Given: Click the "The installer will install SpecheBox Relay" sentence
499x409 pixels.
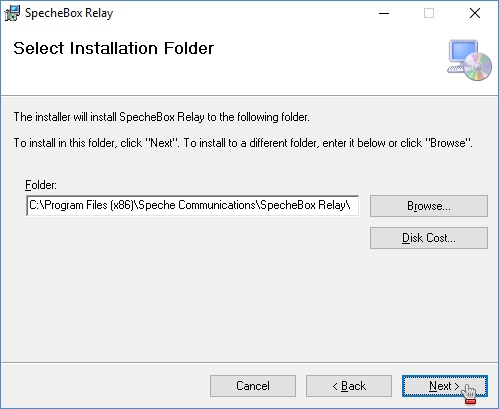Looking at the screenshot, I should [162, 117].
